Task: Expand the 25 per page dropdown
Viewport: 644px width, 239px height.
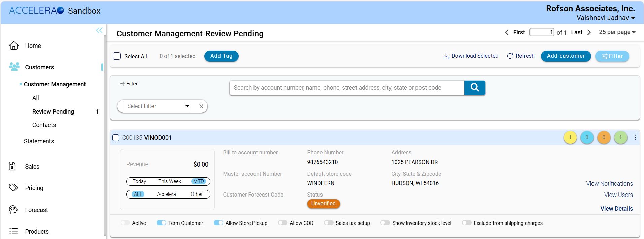Action: coord(617,32)
